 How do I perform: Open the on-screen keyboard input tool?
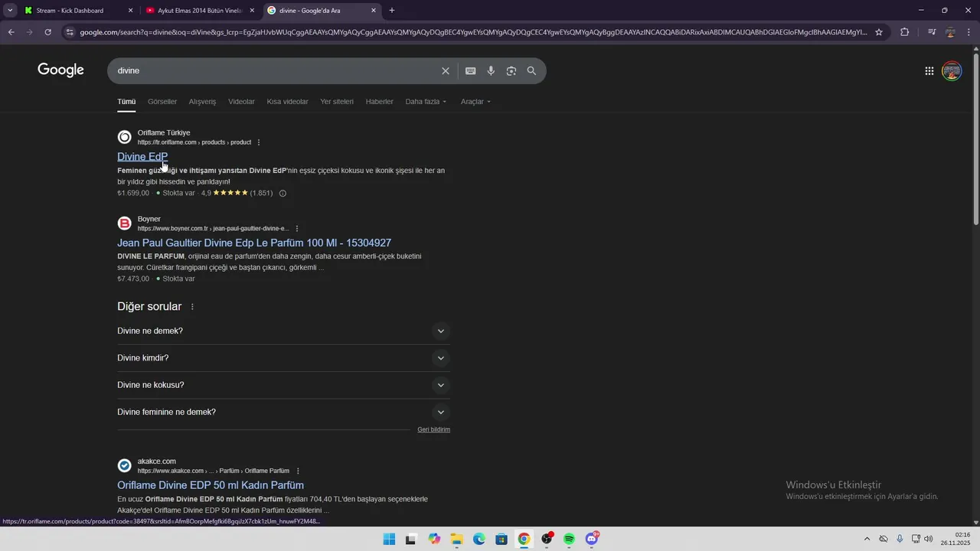(x=471, y=70)
